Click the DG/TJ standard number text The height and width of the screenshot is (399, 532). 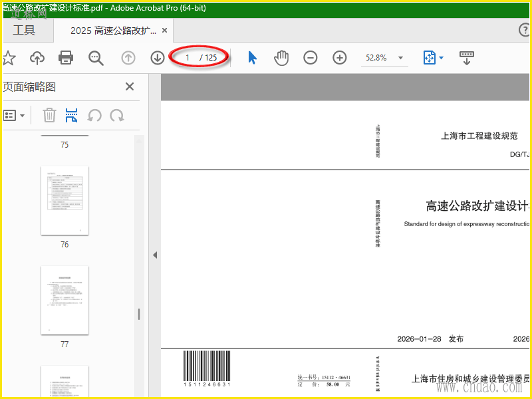pos(520,154)
